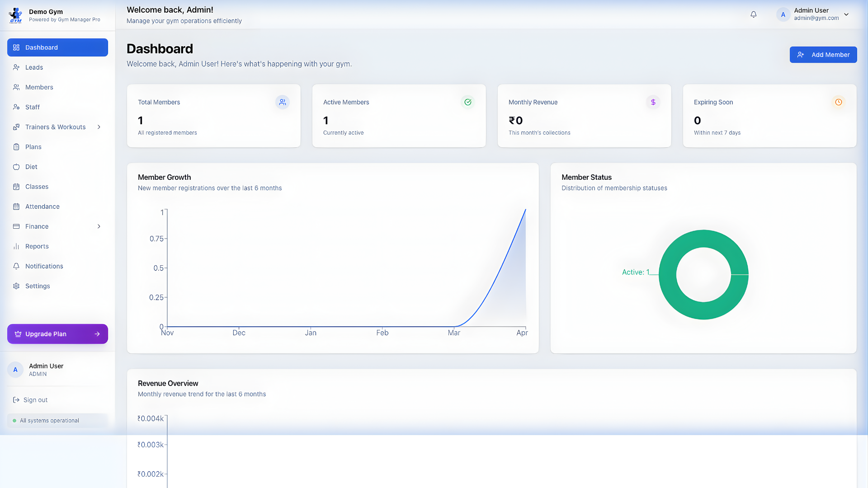Viewport: 868px width, 488px height.
Task: Select Dashboard in the sidebar
Action: 57,47
